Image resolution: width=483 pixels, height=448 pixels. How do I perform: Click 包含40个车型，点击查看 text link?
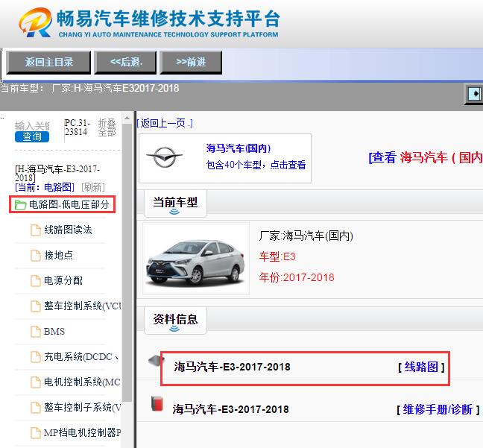pyautogui.click(x=256, y=165)
